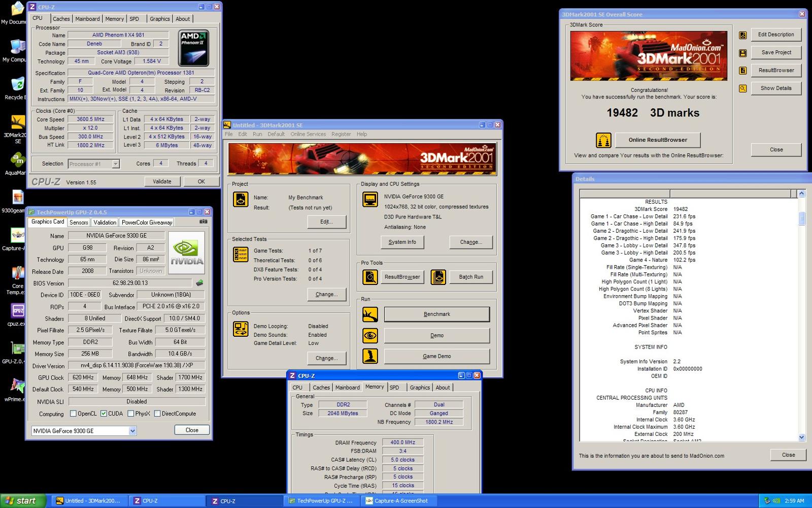
Task: Open the Processor #1 selection dropdown in CPU-Z
Action: tap(116, 164)
